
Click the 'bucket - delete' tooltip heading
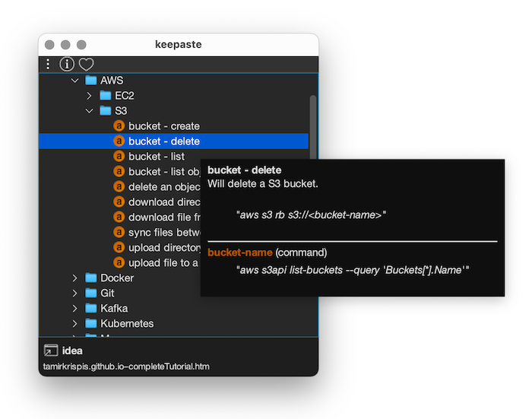[x=245, y=170]
